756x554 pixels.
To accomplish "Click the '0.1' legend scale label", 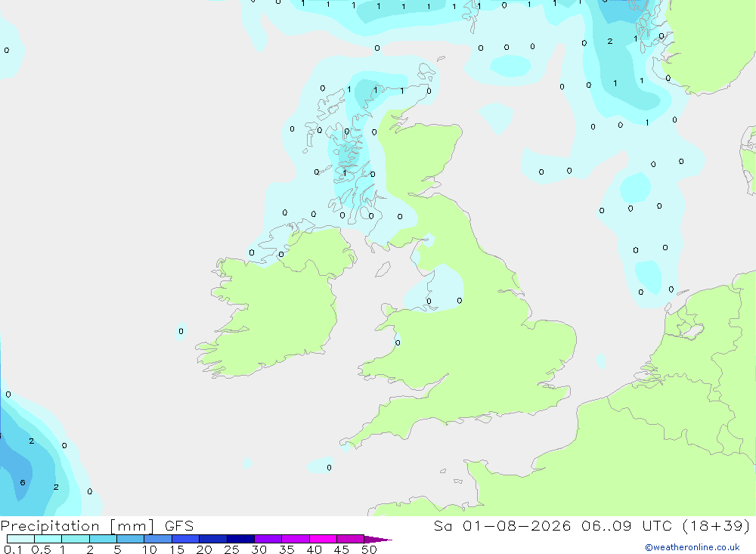I will (x=13, y=549).
